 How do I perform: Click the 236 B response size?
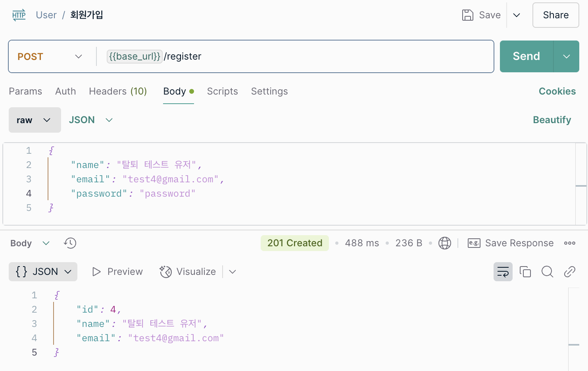tap(409, 243)
